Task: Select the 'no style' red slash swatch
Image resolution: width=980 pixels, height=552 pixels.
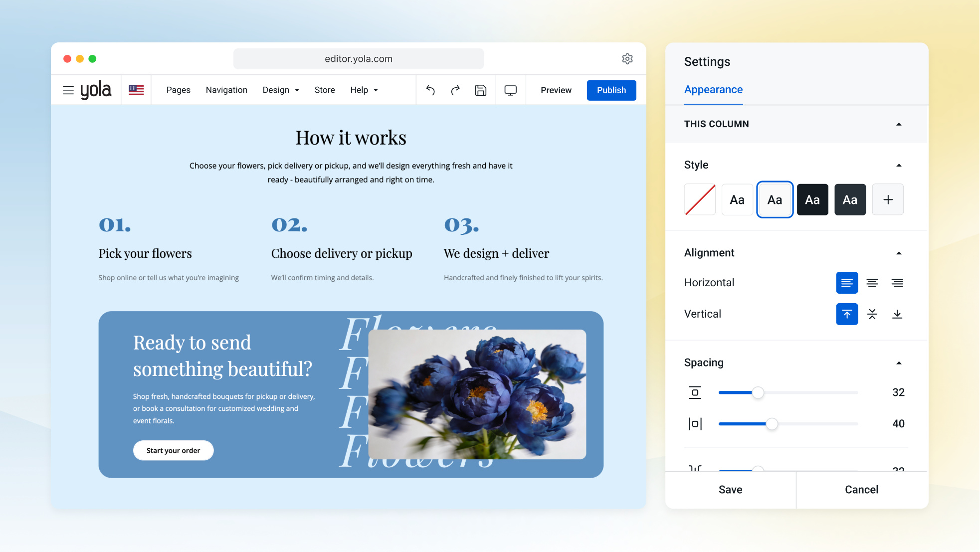Action: pos(700,199)
